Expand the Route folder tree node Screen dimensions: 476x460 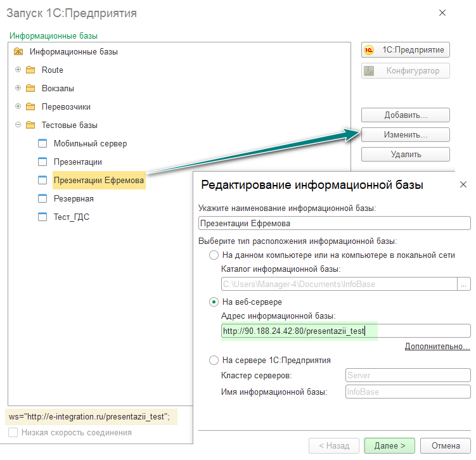click(18, 70)
